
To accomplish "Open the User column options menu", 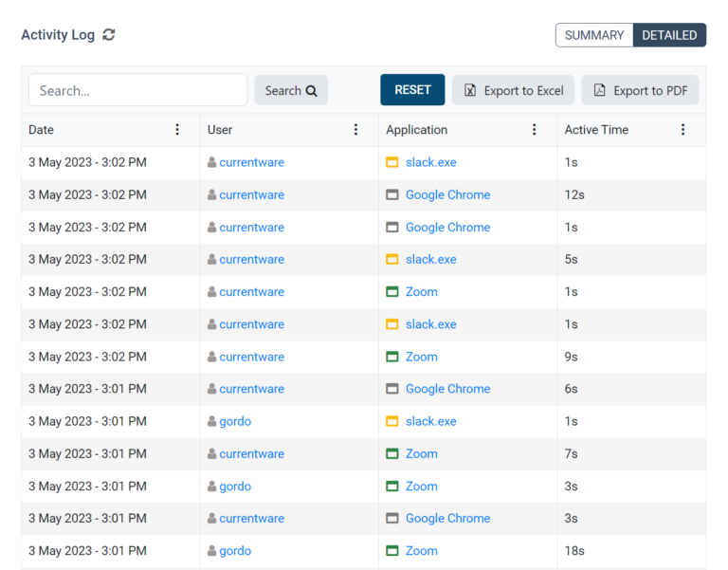I will pos(355,130).
